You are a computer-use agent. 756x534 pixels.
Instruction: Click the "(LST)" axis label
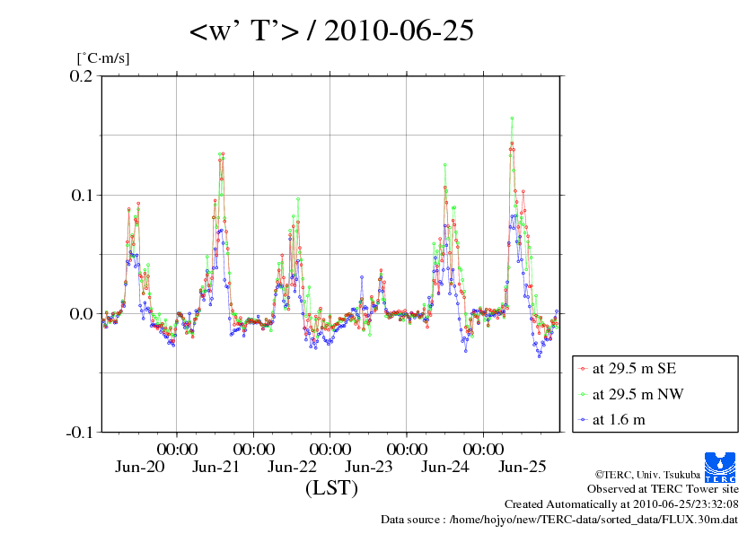331,487
